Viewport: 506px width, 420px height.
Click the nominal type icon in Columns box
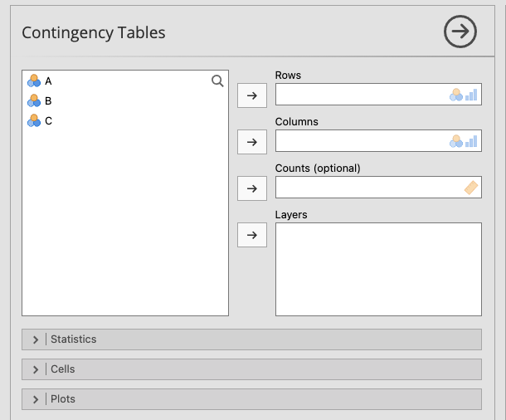tap(456, 141)
